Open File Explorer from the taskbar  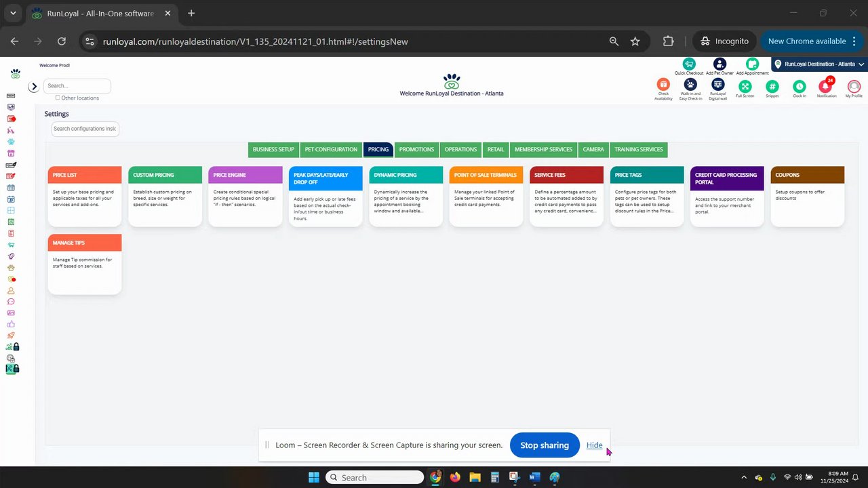pyautogui.click(x=475, y=477)
